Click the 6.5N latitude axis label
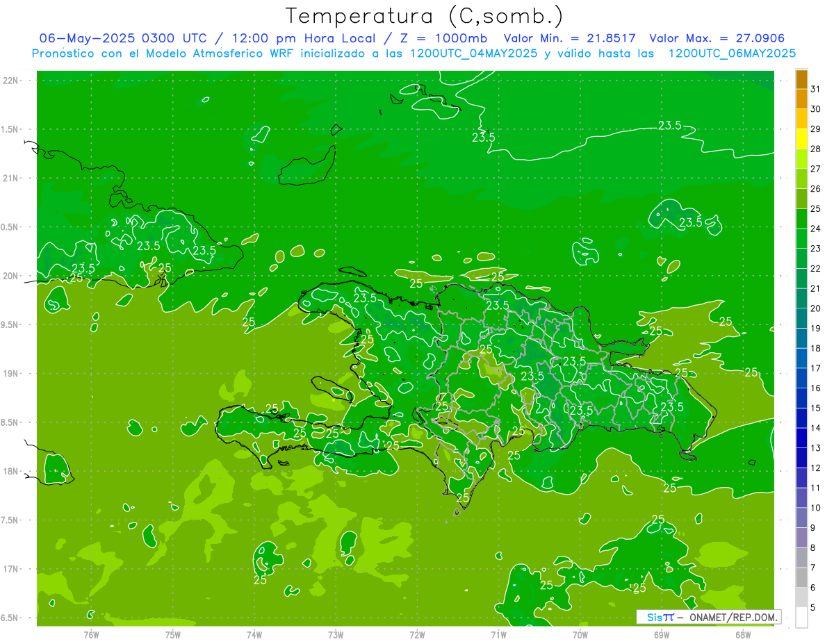This screenshot has width=834, height=644. tap(10, 618)
